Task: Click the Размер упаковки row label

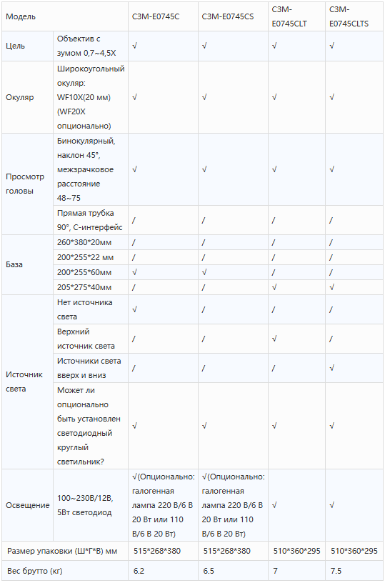Action: (65, 551)
